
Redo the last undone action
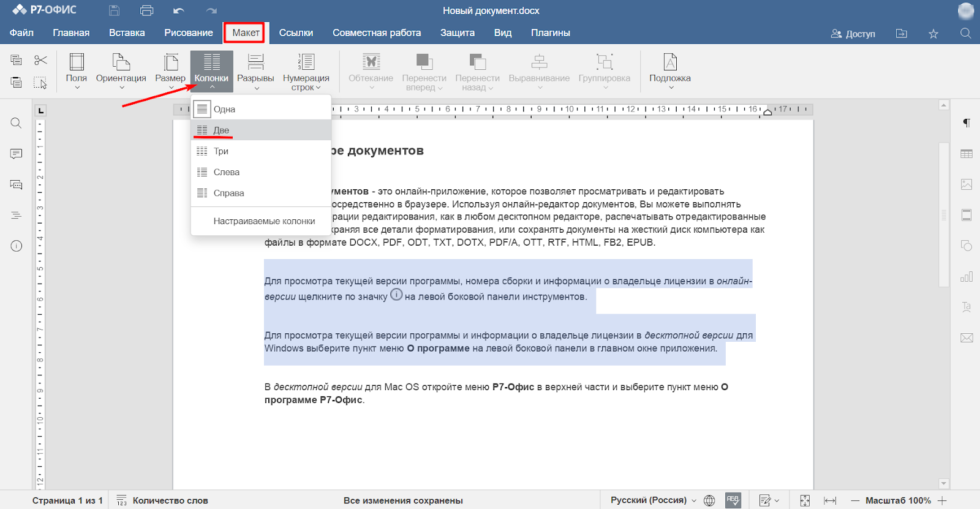[211, 10]
